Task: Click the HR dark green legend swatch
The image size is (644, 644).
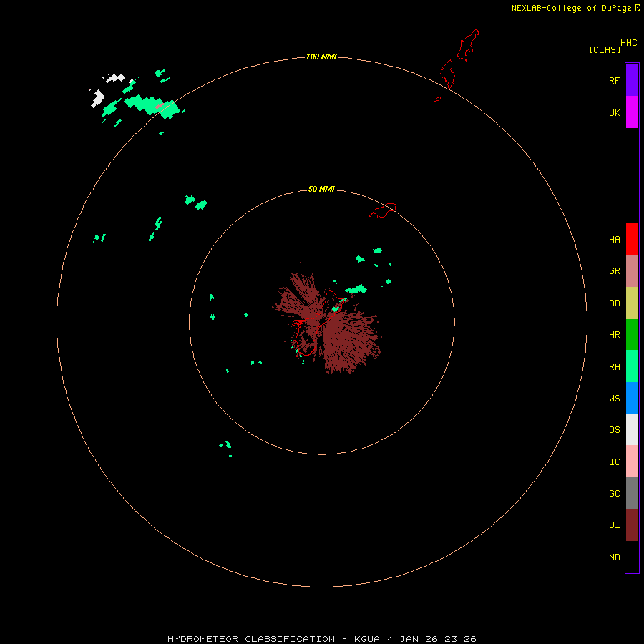Action: 632,335
